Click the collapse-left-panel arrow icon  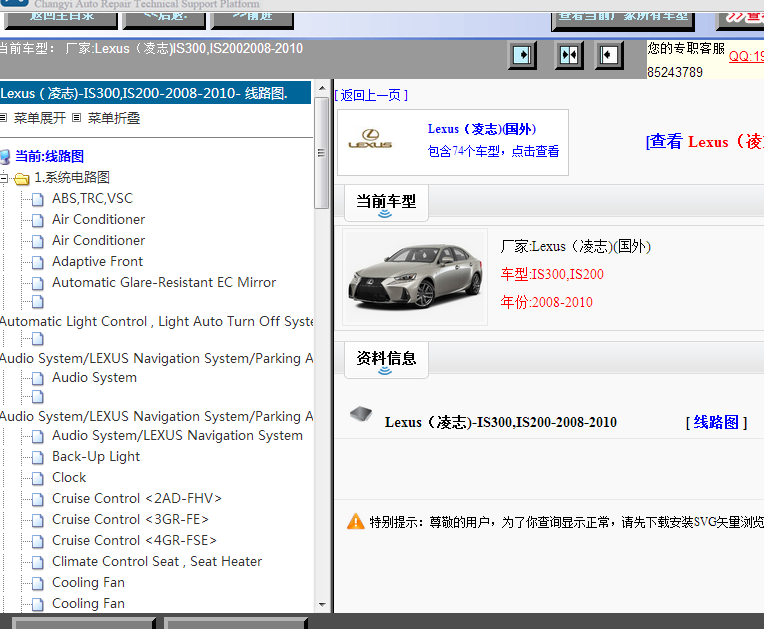pyautogui.click(x=609, y=55)
